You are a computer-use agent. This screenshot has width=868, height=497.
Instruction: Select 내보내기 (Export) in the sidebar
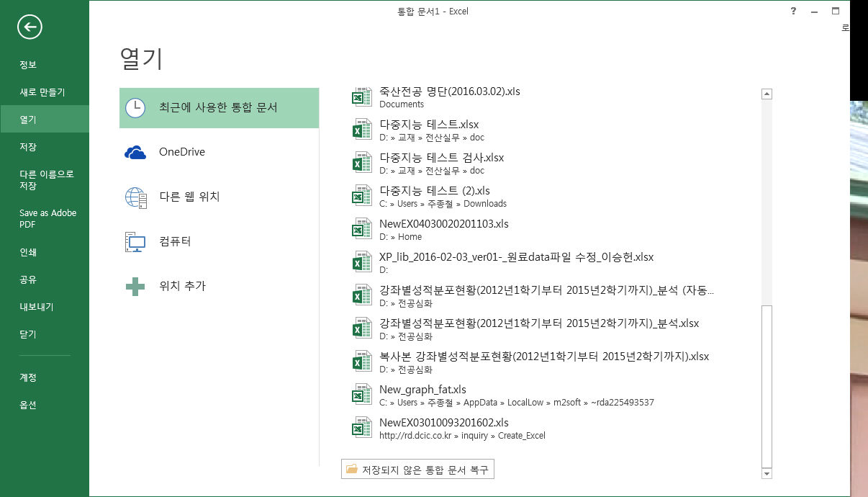(x=45, y=307)
